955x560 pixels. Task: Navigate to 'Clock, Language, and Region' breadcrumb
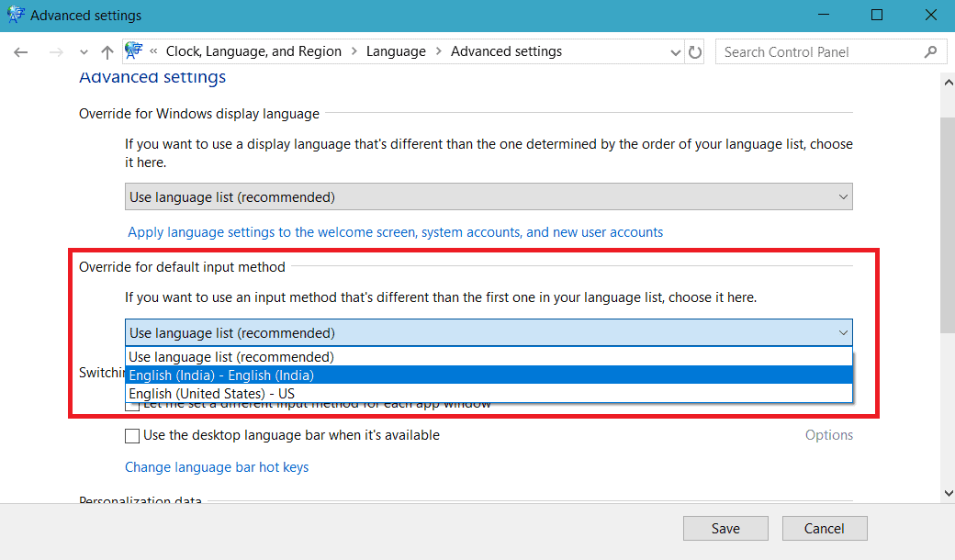pos(253,51)
